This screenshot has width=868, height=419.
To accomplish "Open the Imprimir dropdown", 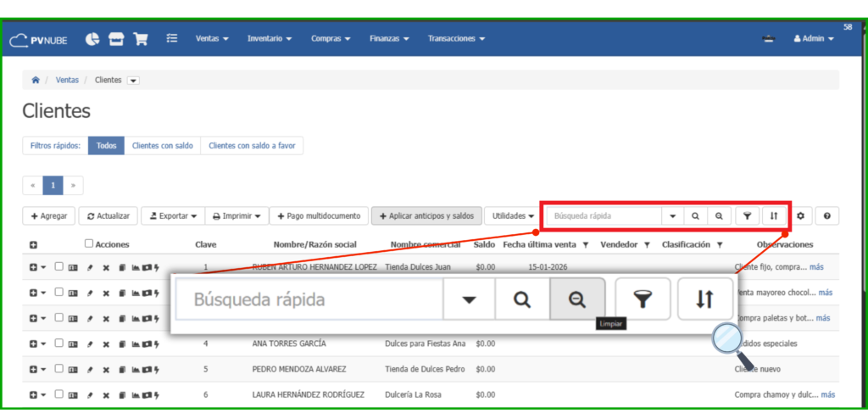I will (x=237, y=216).
